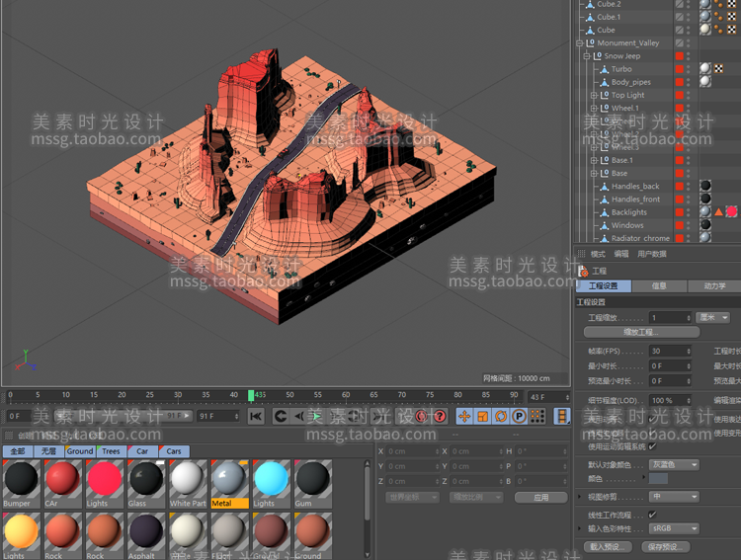
Task: Click the Turbo polygon object icon
Action: (605, 69)
